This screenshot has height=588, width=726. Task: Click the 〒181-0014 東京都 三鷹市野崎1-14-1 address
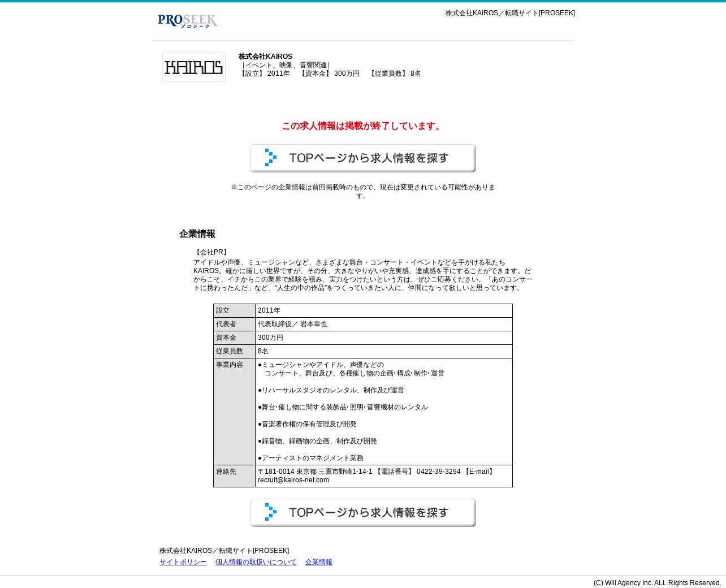[x=315, y=472]
